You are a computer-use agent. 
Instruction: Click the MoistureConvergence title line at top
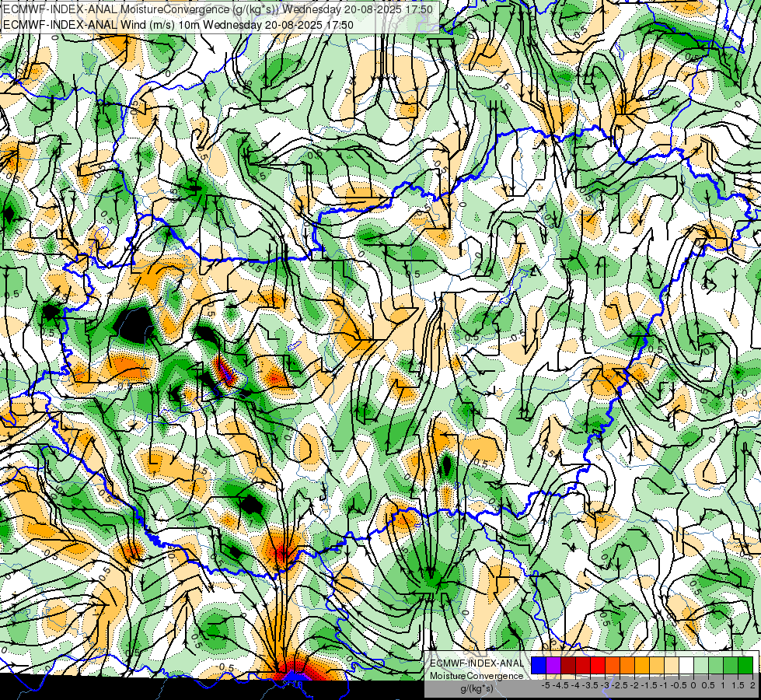tap(218, 9)
